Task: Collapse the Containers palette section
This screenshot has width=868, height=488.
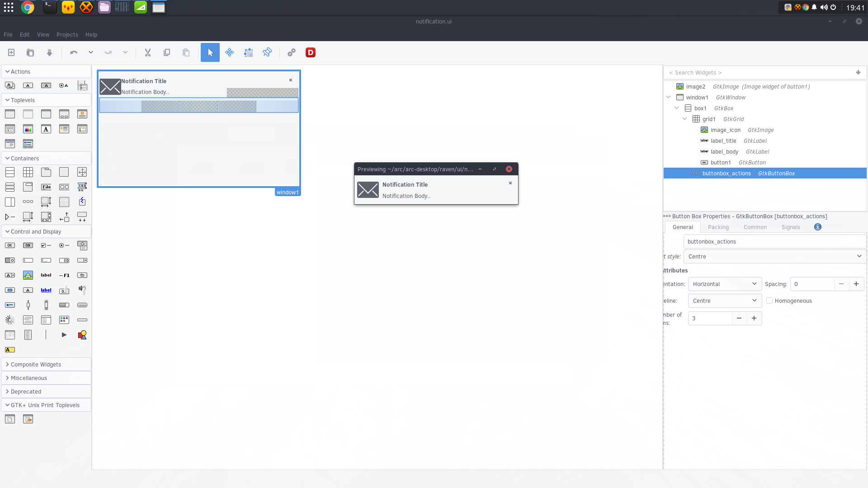Action: pos(46,159)
